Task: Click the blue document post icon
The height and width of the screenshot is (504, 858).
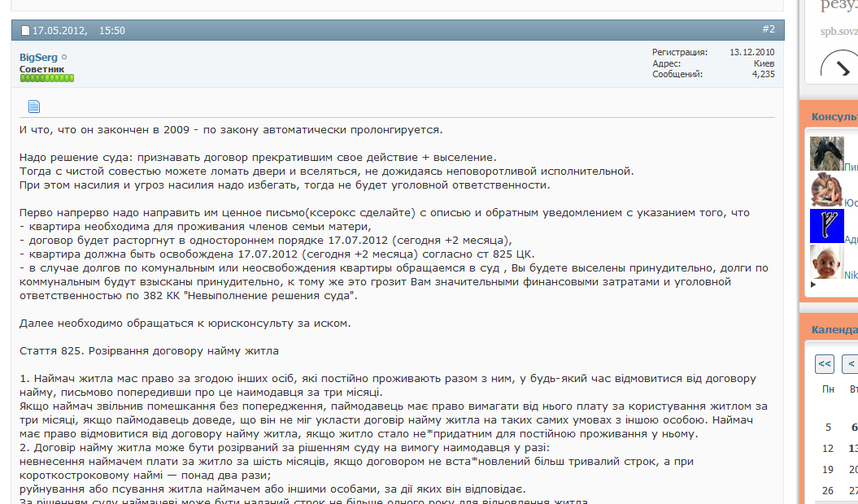Action: (x=34, y=106)
